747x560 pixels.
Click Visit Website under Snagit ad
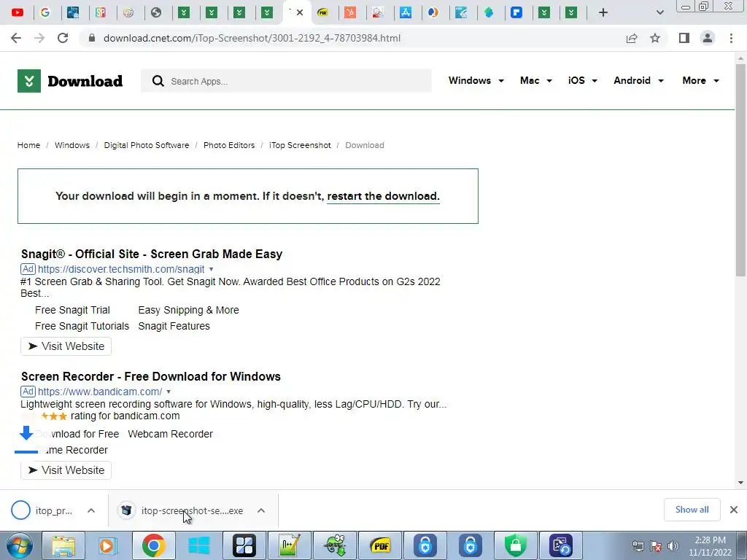pyautogui.click(x=66, y=346)
